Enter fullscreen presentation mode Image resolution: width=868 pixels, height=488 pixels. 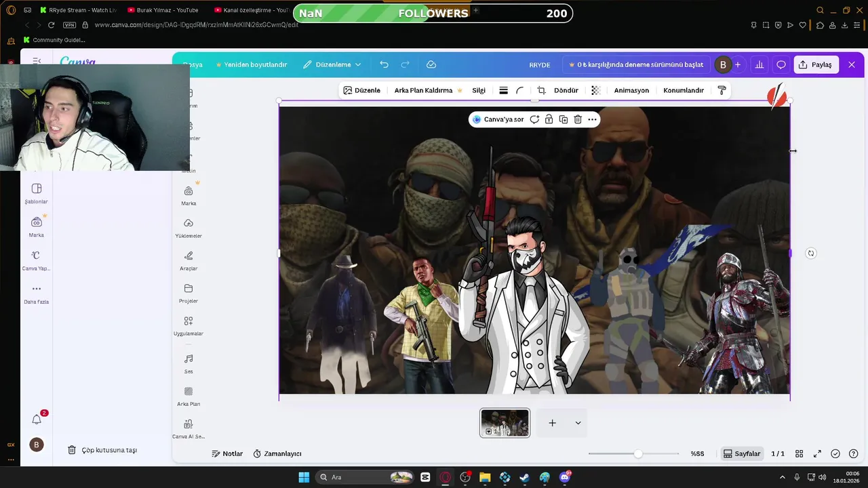(x=817, y=453)
